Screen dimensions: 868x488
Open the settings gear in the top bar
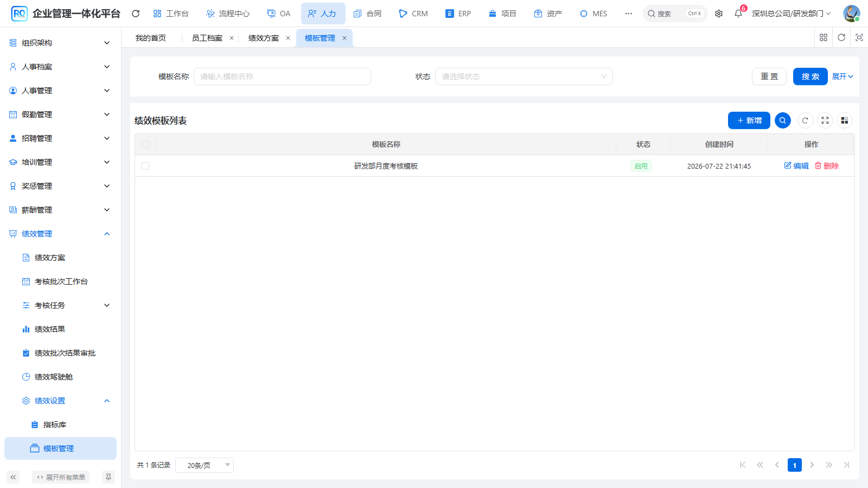point(719,14)
